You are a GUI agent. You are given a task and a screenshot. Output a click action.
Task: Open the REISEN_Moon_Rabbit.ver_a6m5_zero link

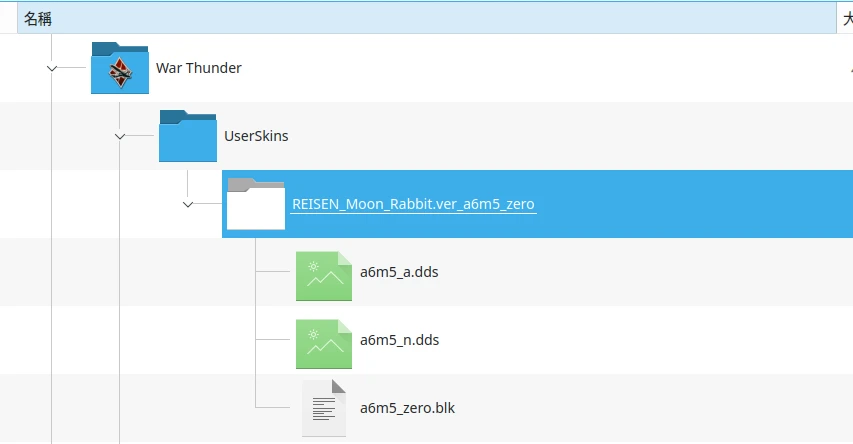click(x=413, y=204)
